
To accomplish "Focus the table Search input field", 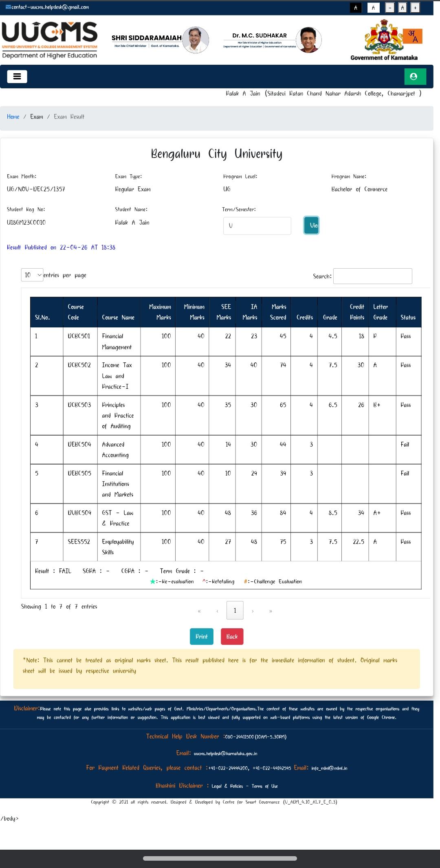I will pos(372,276).
